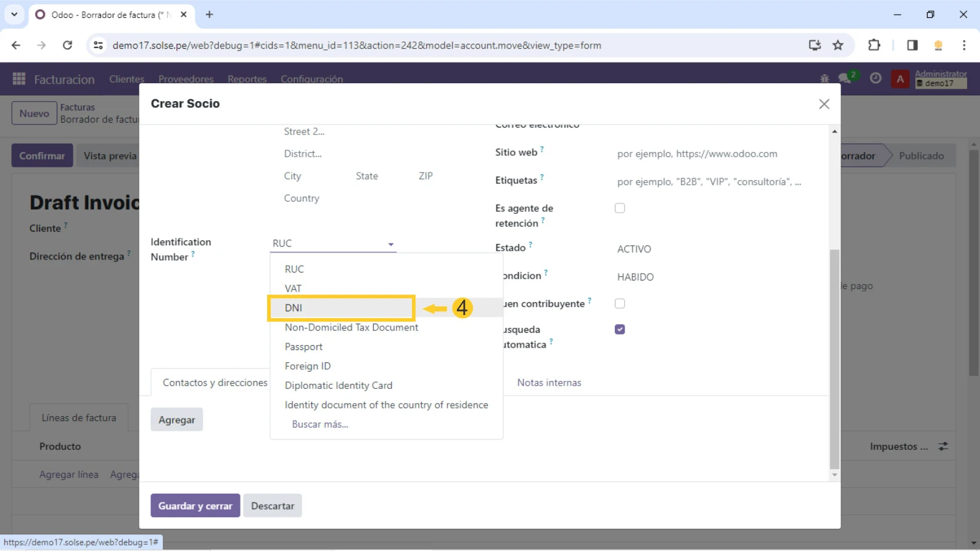Reload the browser page

click(67, 45)
